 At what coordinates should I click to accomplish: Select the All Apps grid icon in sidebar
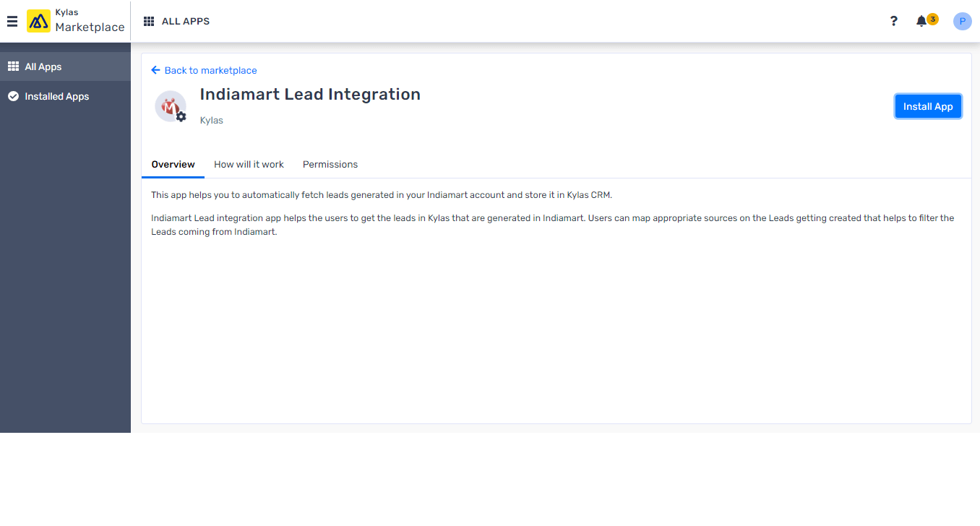click(x=13, y=66)
